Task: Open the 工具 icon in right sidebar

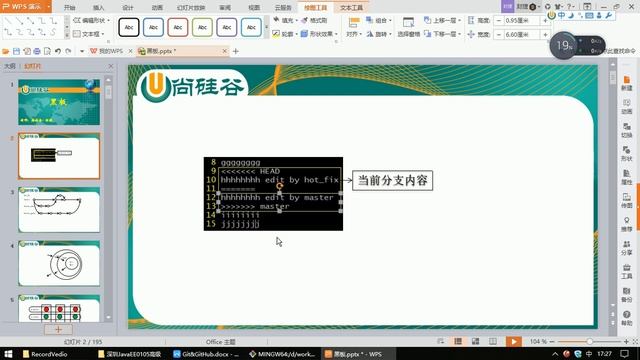Action: tap(626, 271)
